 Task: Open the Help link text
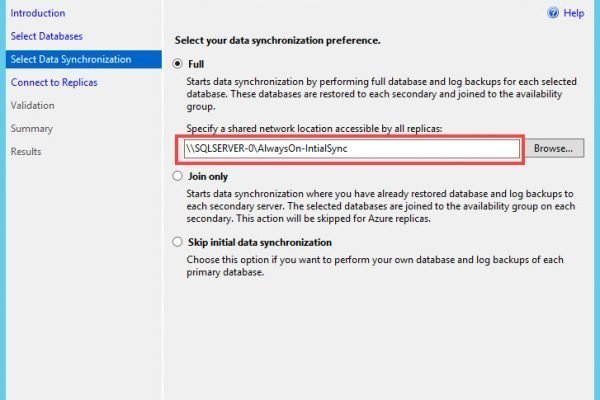click(x=573, y=14)
